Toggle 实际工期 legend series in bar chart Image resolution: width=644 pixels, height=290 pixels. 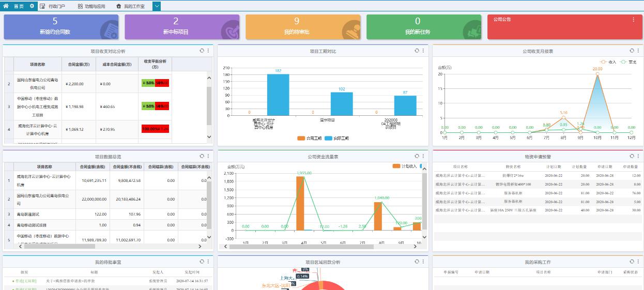[x=337, y=139]
